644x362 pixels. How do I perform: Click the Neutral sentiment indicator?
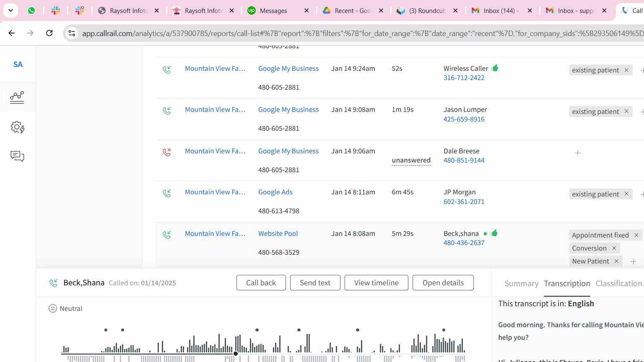pyautogui.click(x=65, y=308)
